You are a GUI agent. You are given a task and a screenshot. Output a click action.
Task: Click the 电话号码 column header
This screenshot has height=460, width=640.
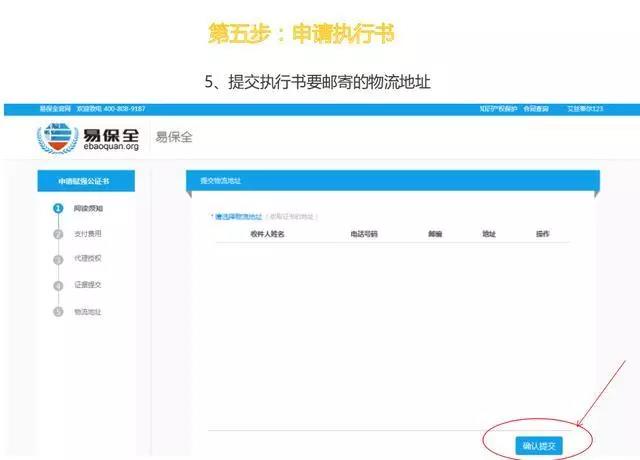click(364, 234)
